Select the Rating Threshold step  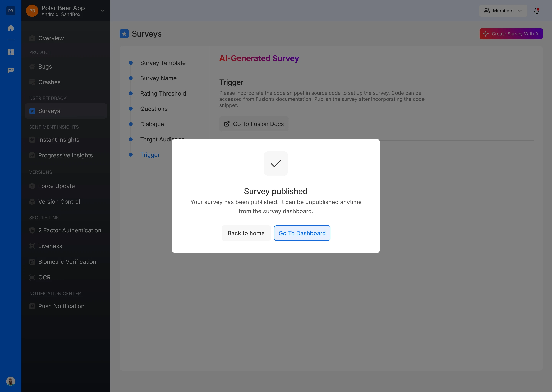[x=163, y=93]
